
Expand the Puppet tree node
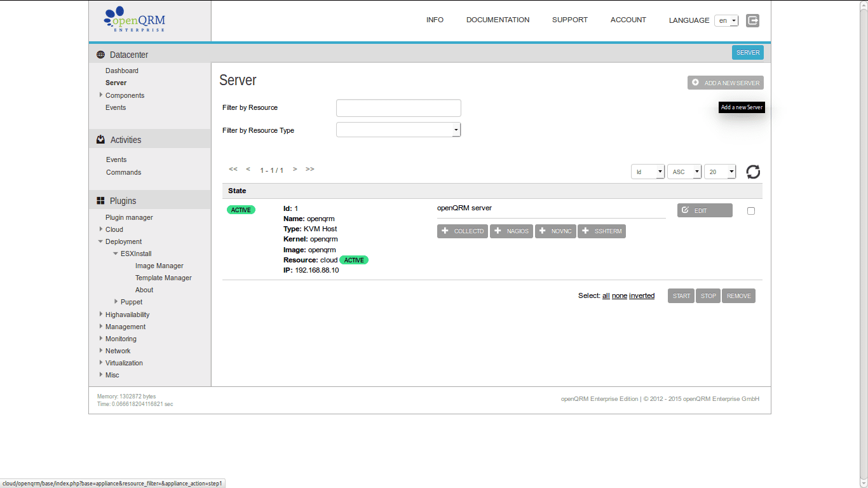coord(116,301)
